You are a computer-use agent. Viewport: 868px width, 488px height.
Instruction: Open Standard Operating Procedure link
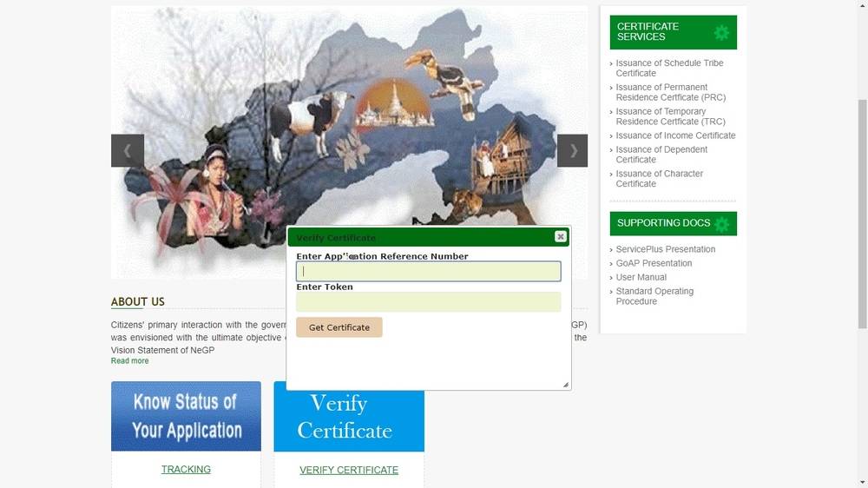(654, 296)
